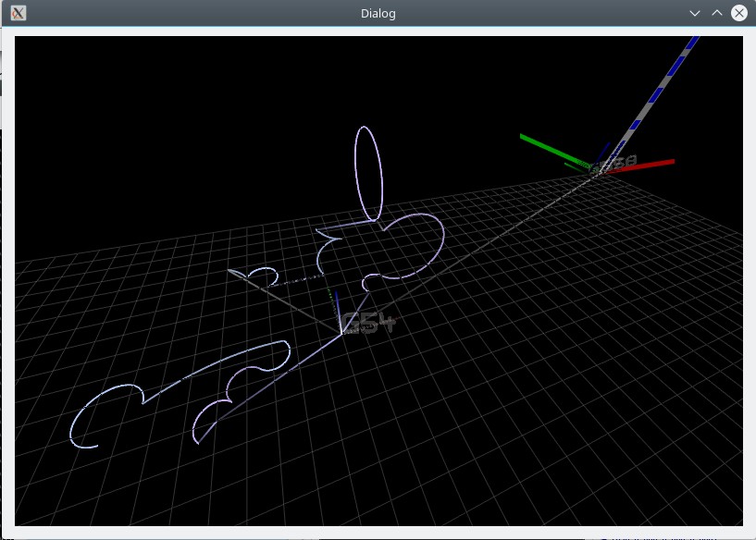
Task: Click the G54 origin label in the preview
Action: pyautogui.click(x=367, y=323)
